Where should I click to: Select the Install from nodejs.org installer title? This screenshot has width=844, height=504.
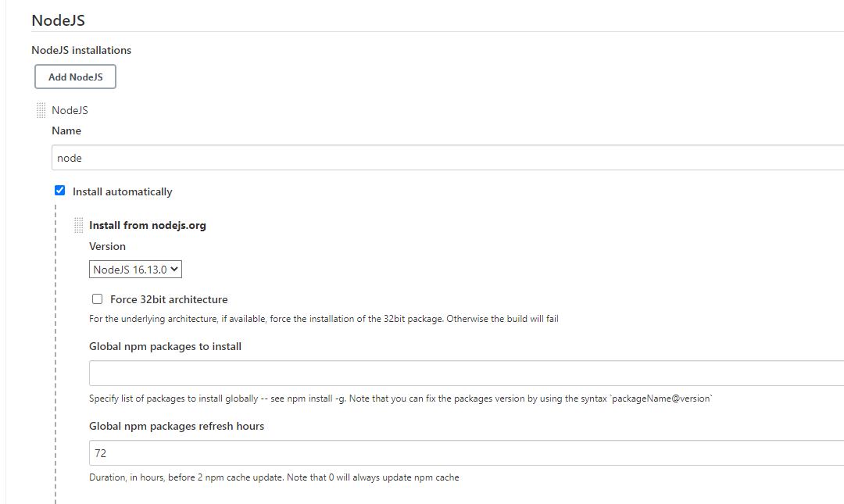(148, 225)
